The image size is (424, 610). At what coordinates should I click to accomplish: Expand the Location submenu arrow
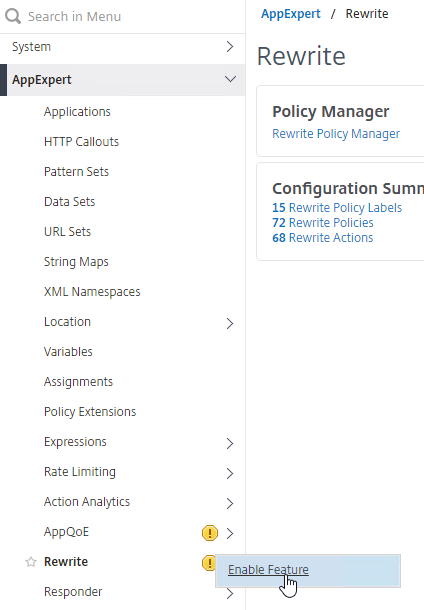(230, 323)
